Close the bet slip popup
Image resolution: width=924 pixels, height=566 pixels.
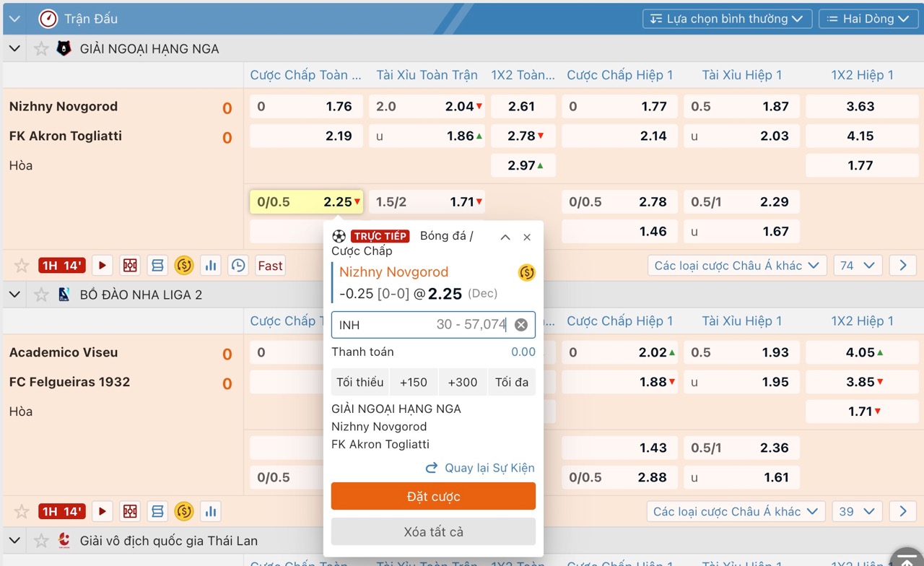pos(527,237)
